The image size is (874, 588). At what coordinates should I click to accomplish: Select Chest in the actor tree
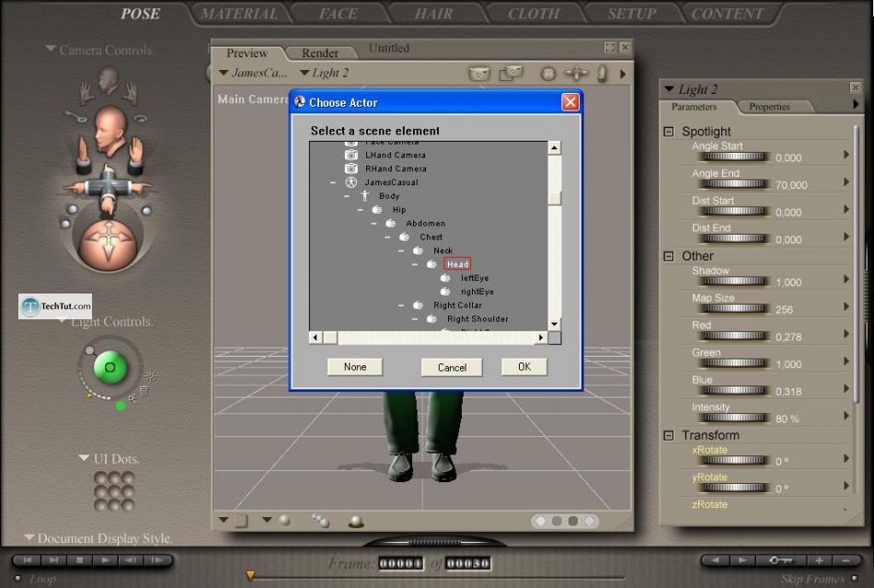(x=431, y=236)
